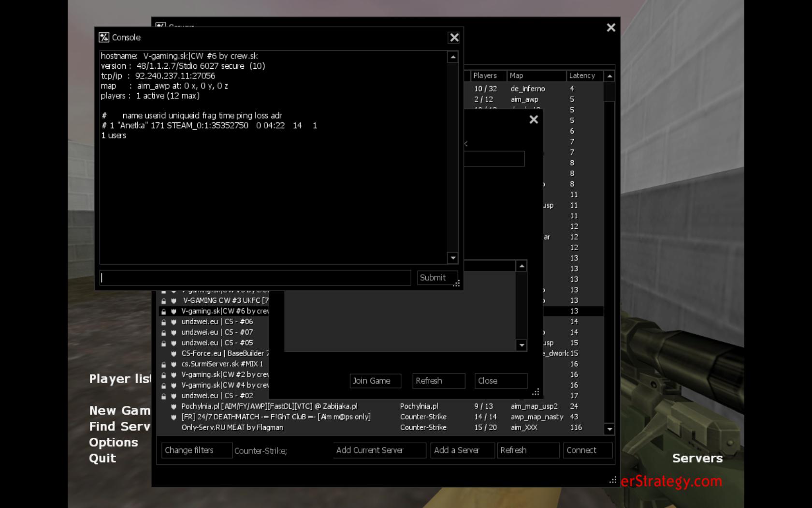
Task: Open New Game from the main menu
Action: (x=120, y=411)
